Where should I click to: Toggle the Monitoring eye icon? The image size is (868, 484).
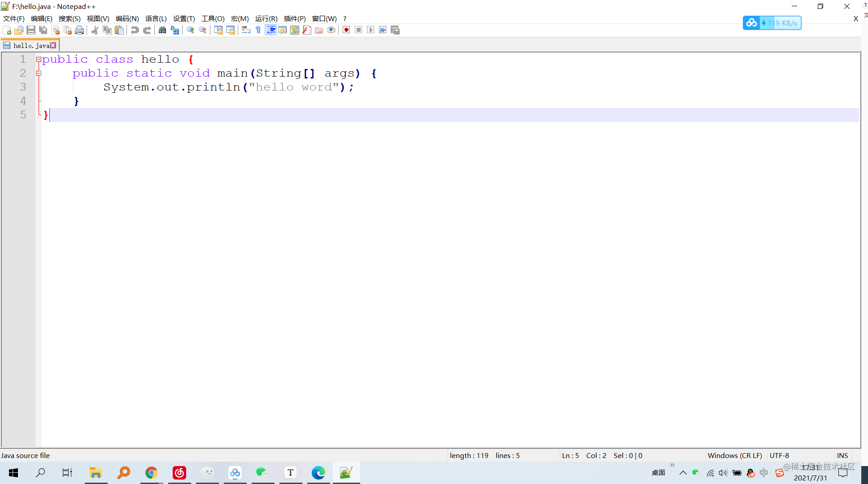[331, 30]
